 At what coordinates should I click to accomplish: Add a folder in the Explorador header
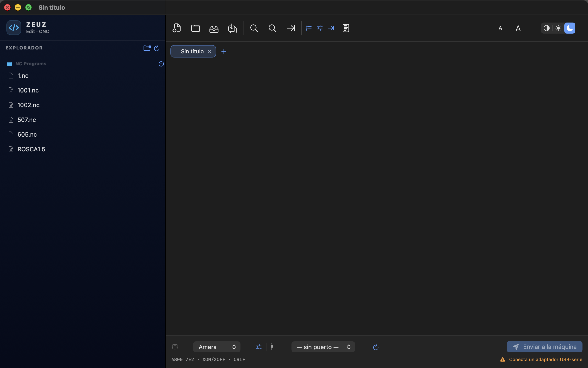tap(147, 48)
